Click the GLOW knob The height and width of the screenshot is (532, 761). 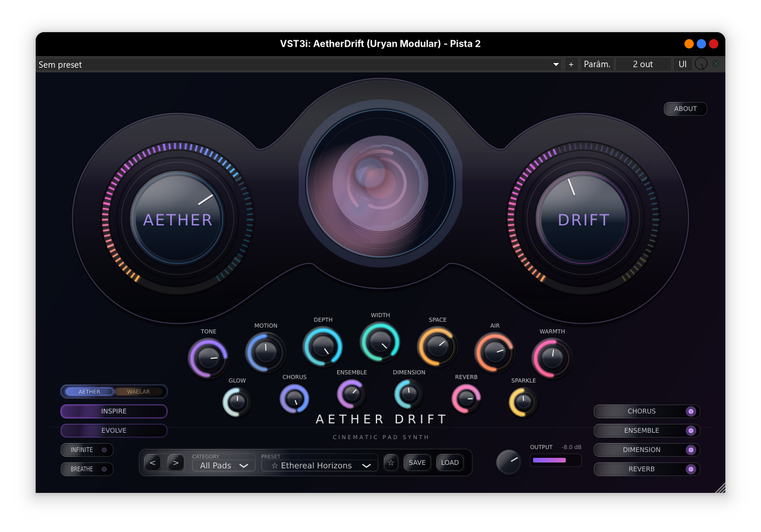tap(237, 402)
